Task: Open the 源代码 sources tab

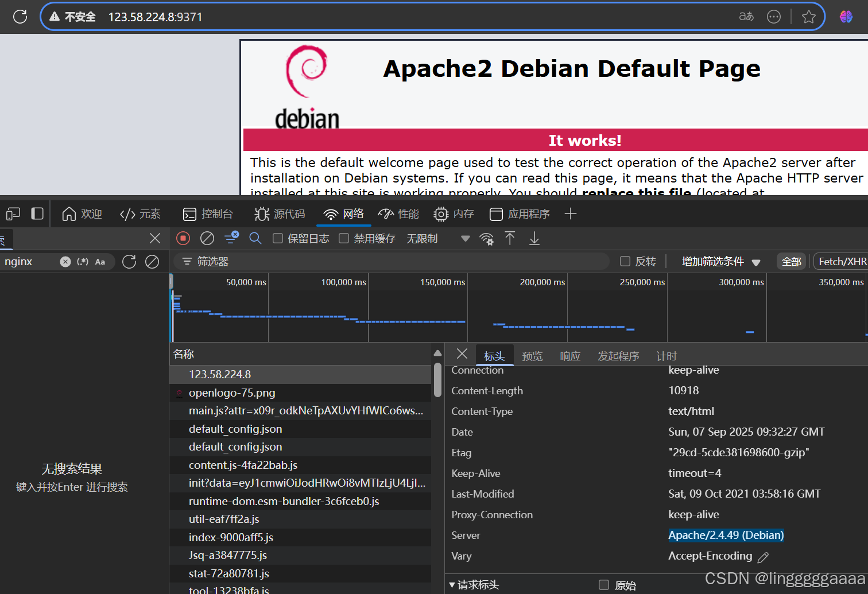Action: [280, 214]
